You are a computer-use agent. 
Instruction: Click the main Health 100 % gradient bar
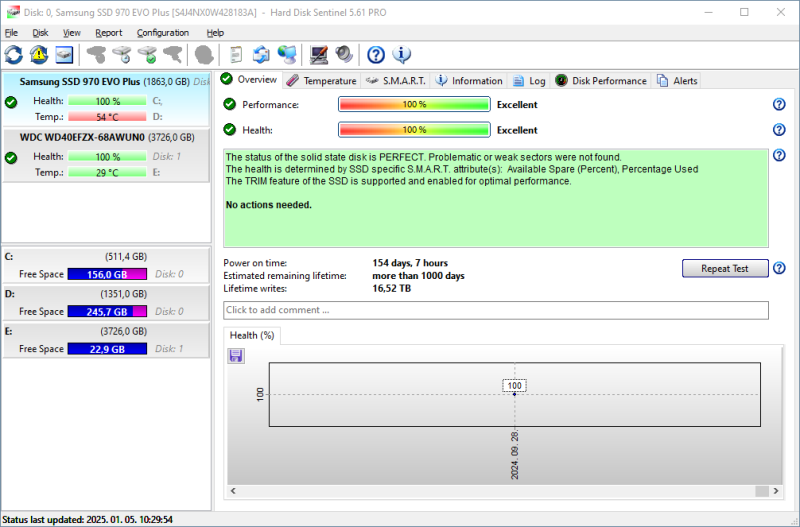tap(414, 130)
